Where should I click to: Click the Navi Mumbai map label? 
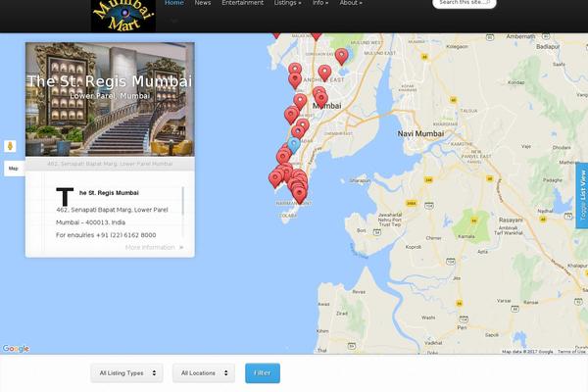[420, 134]
